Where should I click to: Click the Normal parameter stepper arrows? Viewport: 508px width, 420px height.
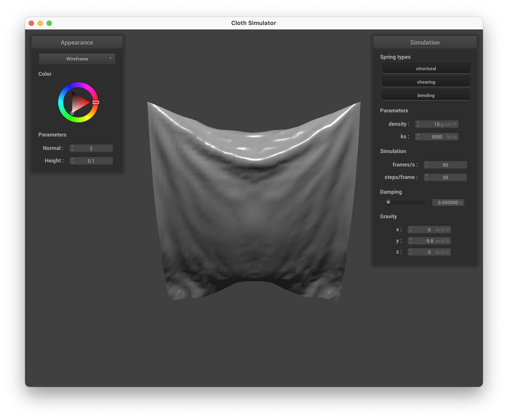[x=73, y=148]
